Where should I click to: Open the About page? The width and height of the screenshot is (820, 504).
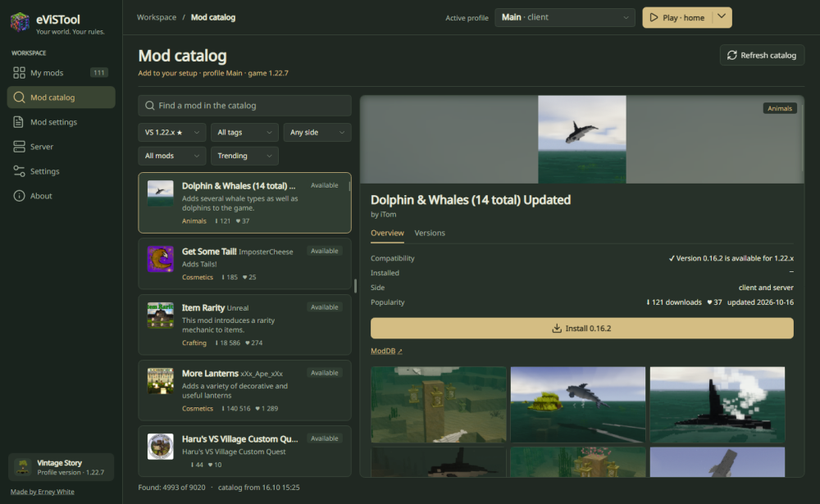point(61,196)
